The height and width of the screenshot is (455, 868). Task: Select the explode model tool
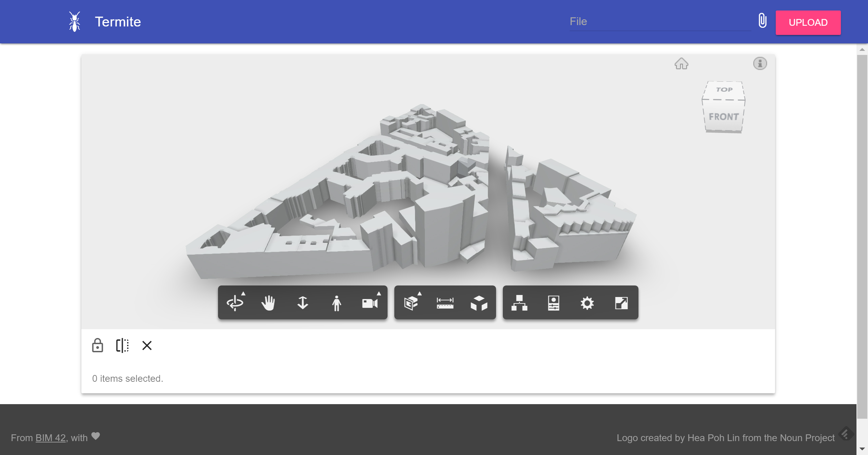click(480, 302)
